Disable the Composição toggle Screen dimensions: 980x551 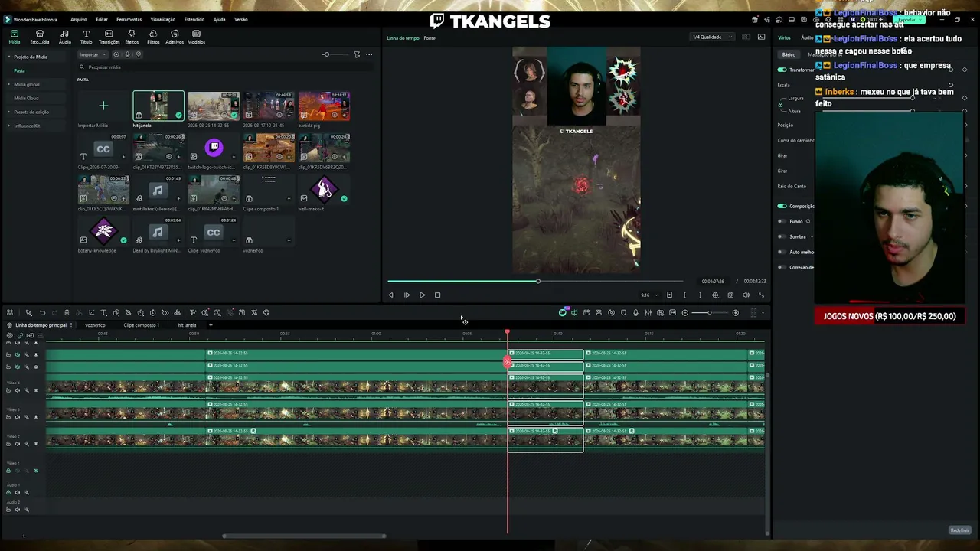coord(782,206)
